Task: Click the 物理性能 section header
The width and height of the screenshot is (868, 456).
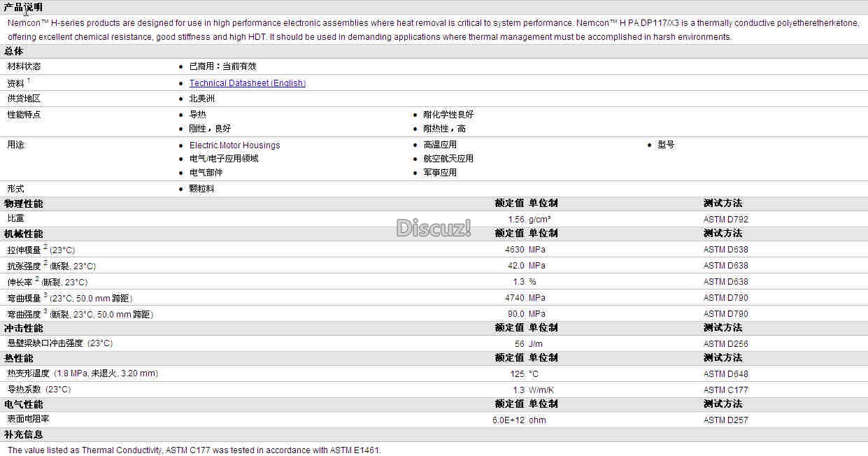Action: pyautogui.click(x=23, y=204)
